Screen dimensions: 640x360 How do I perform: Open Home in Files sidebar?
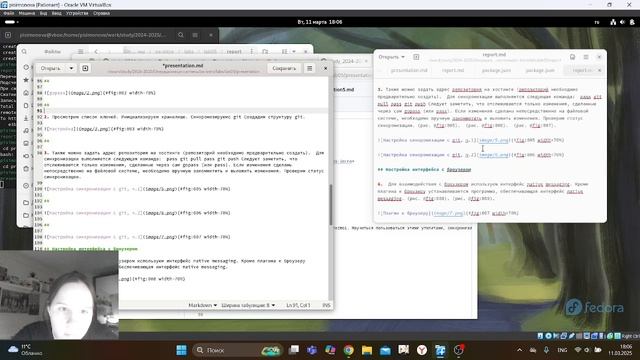(26, 93)
